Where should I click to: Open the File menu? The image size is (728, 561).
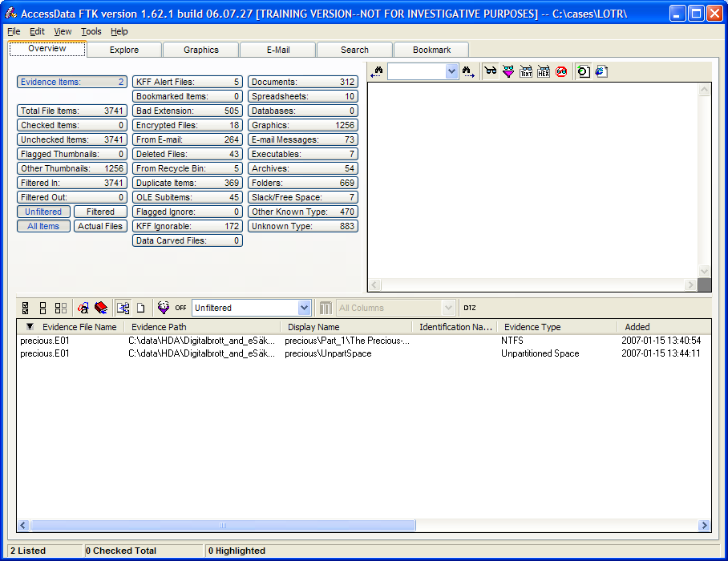point(14,31)
